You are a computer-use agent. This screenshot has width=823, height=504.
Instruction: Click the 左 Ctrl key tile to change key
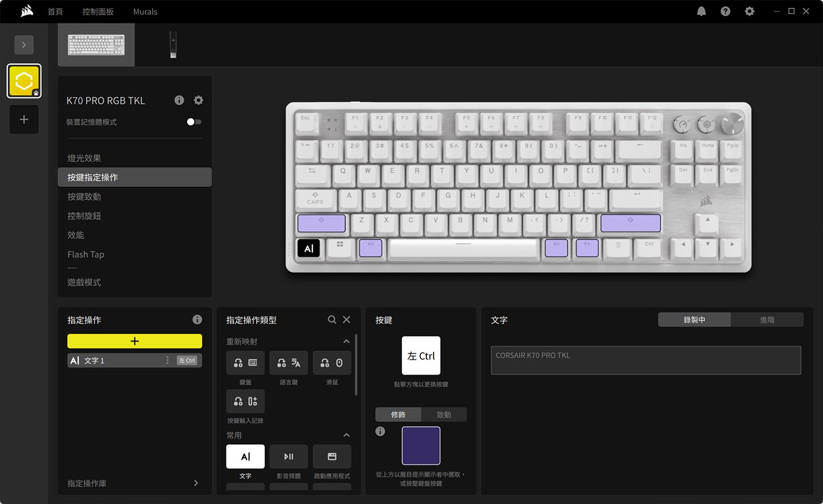(x=421, y=356)
